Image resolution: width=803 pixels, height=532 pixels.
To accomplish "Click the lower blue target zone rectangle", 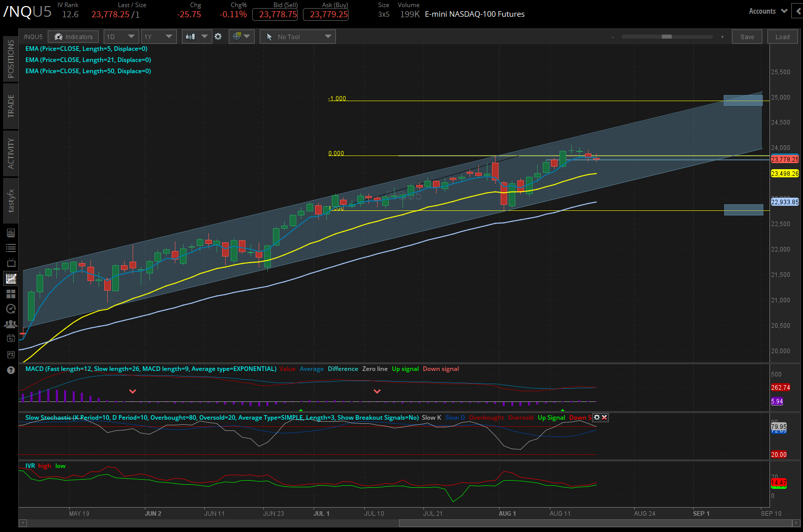I will (x=744, y=210).
